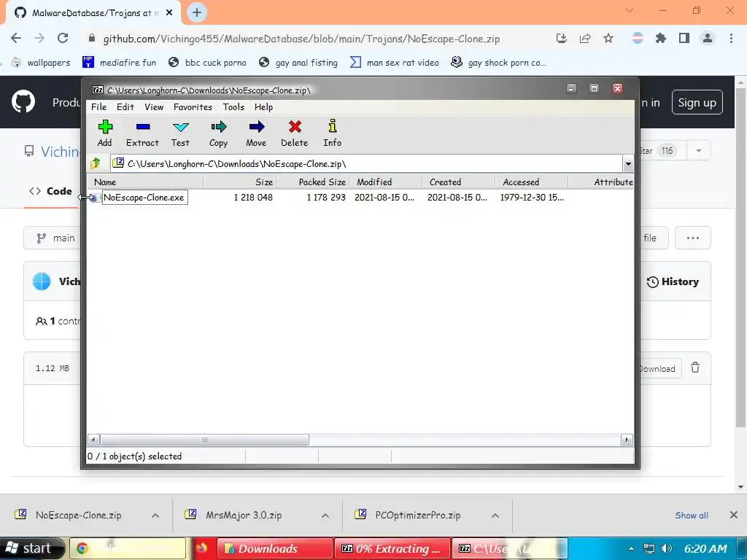Open the three-dot file options button

coord(693,238)
